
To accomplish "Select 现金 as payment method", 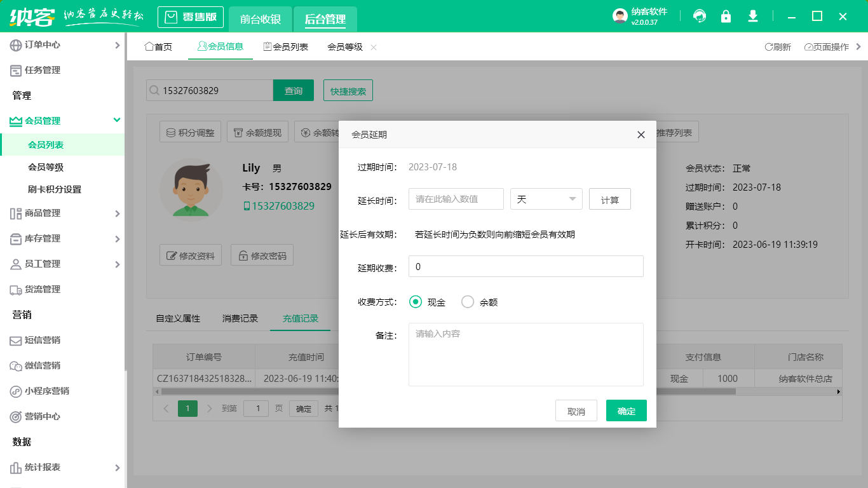I will (416, 302).
